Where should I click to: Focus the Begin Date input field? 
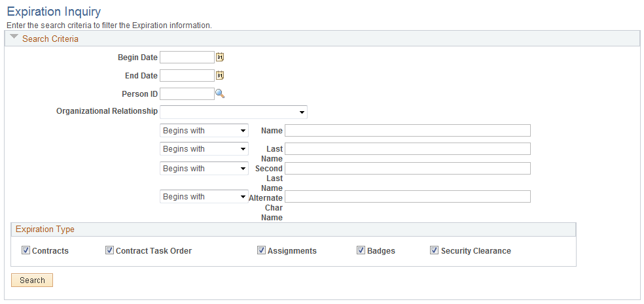[x=187, y=58]
